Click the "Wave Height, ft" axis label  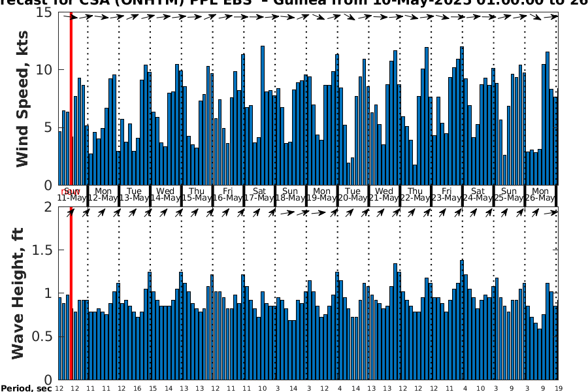tap(18, 293)
